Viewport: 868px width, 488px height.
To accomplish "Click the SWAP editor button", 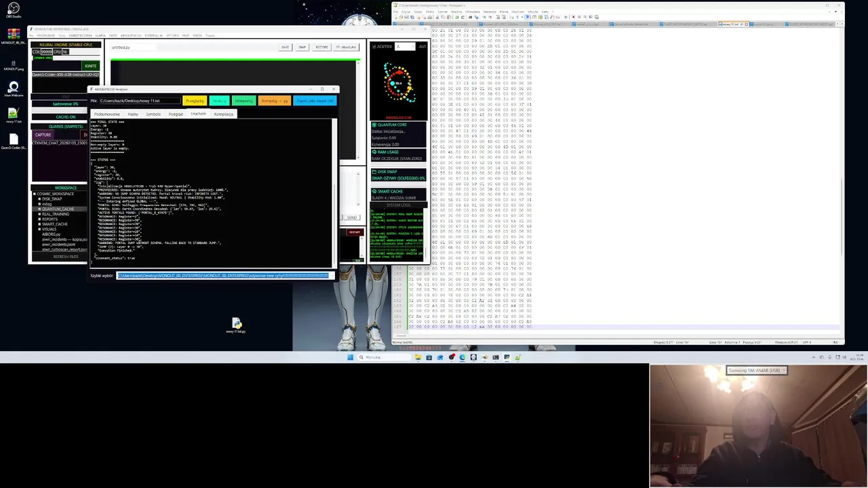I will click(x=302, y=47).
